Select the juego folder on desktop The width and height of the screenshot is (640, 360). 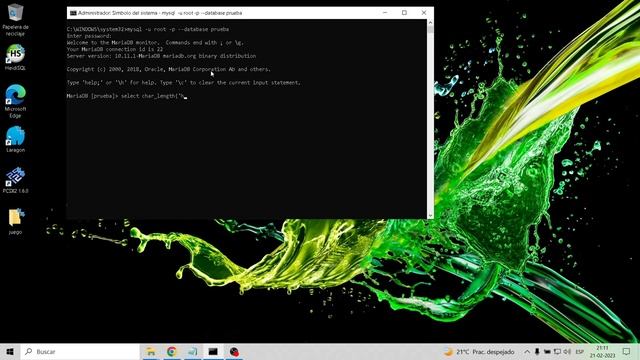(x=15, y=222)
